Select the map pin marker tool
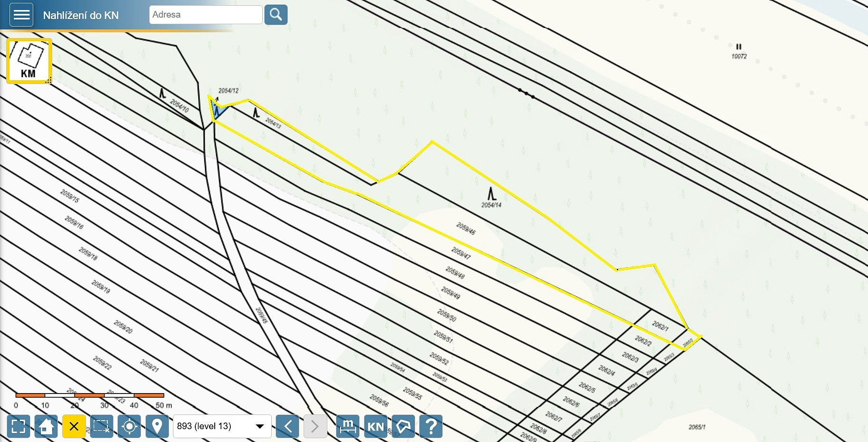The width and height of the screenshot is (868, 442). click(157, 426)
